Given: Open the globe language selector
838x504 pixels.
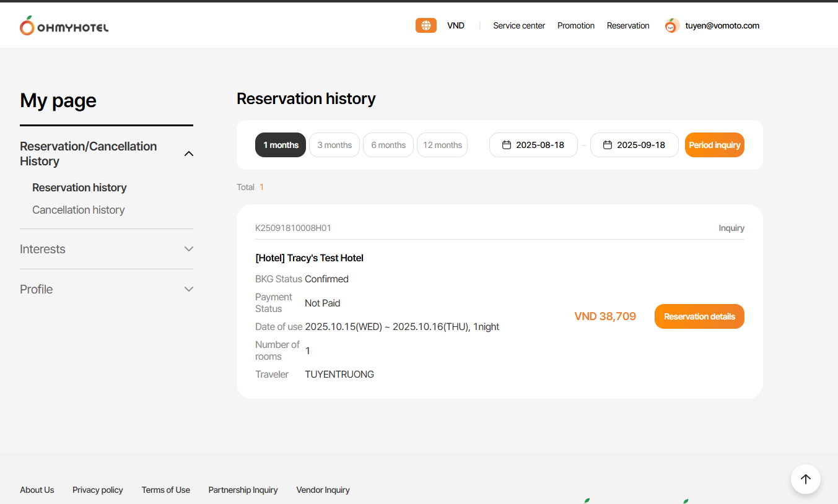Looking at the screenshot, I should (426, 25).
